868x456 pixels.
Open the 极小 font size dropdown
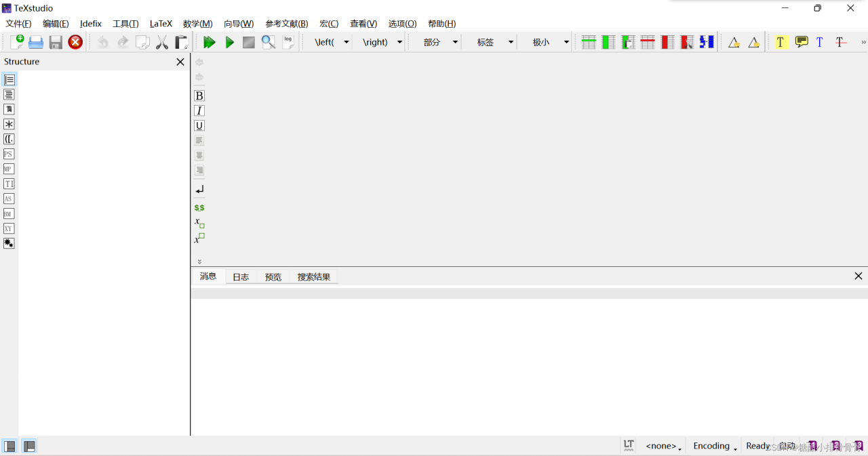pos(566,41)
